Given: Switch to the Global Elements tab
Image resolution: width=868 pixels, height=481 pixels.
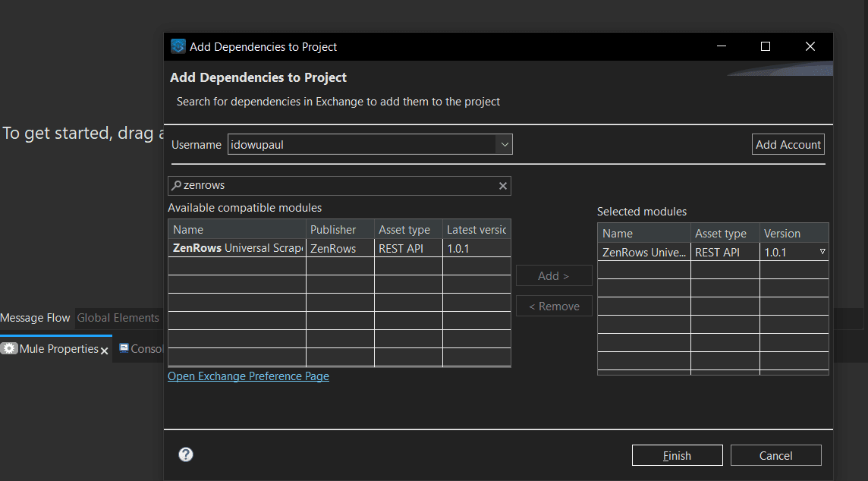Looking at the screenshot, I should (x=118, y=318).
